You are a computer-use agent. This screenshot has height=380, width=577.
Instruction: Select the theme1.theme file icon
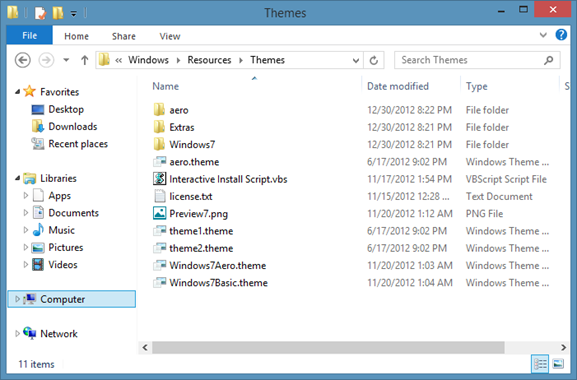point(160,231)
